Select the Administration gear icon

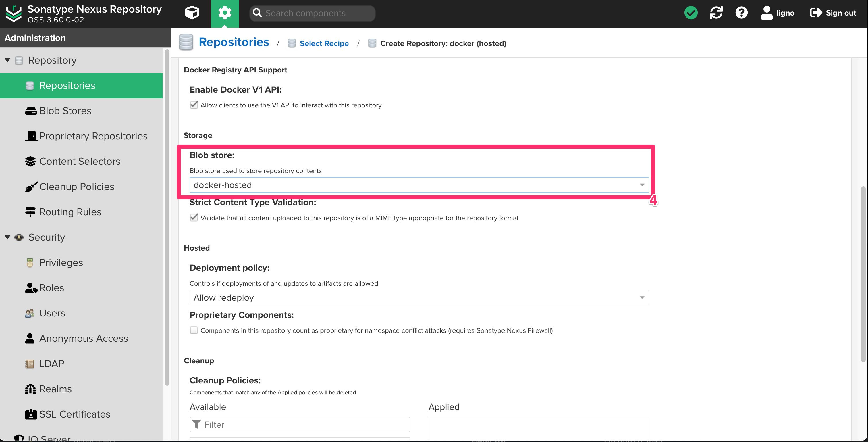point(224,13)
